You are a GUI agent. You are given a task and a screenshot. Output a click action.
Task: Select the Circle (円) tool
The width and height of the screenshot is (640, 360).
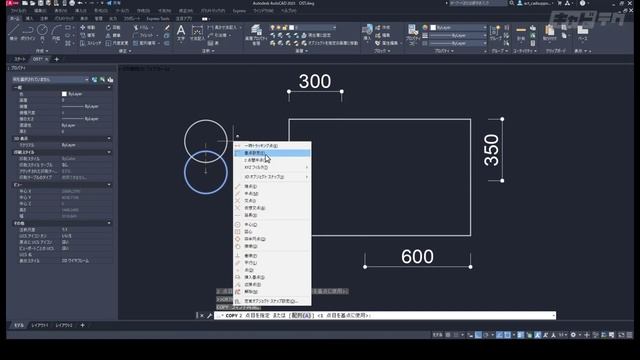tap(42, 32)
